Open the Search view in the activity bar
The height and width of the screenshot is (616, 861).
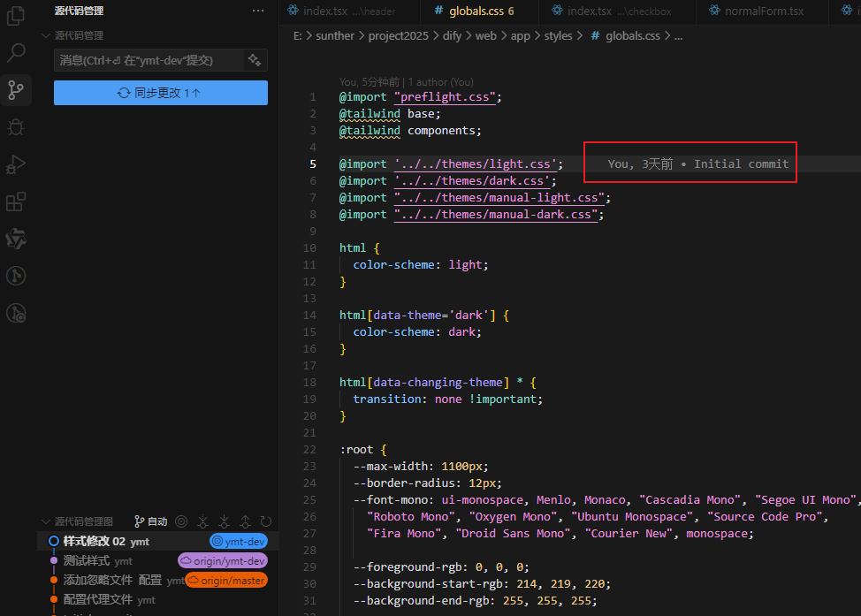click(x=15, y=53)
